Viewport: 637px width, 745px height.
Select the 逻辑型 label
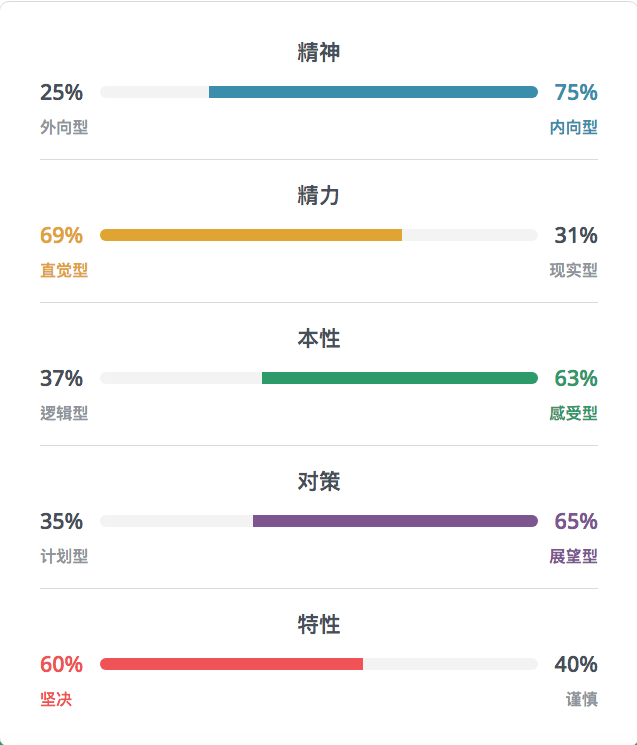(x=64, y=413)
